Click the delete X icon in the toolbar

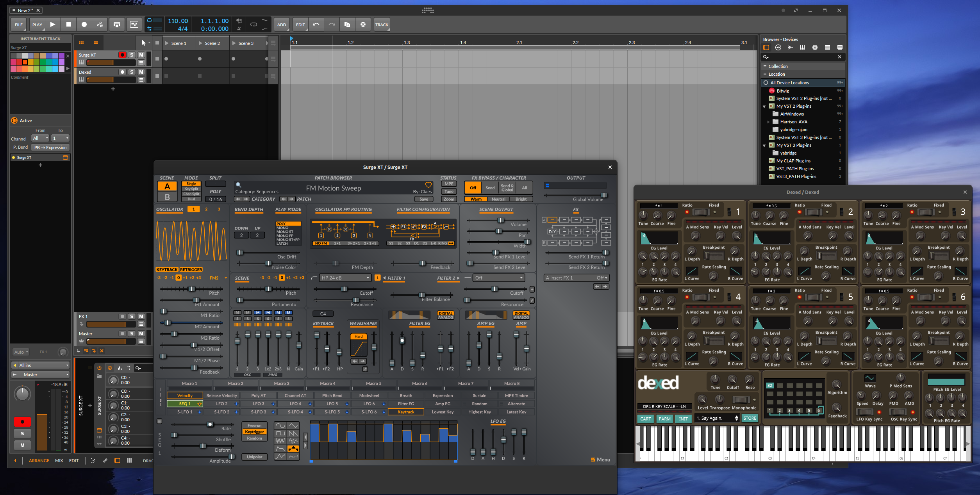pyautogui.click(x=363, y=25)
